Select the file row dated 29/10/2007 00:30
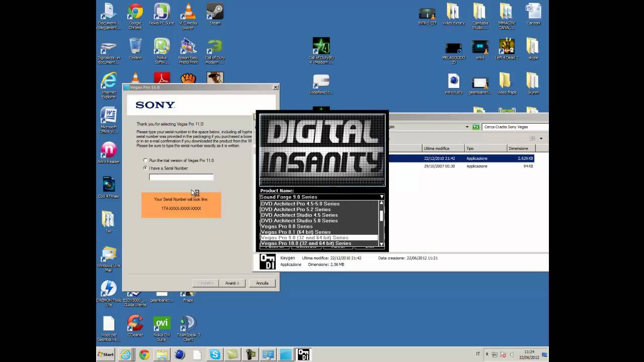644x362 pixels. [x=460, y=166]
